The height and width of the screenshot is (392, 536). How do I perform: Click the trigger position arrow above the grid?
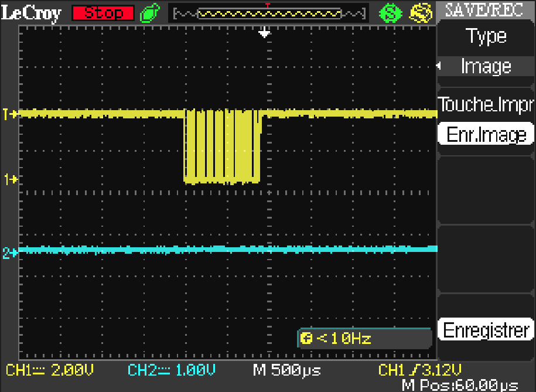coord(264,32)
